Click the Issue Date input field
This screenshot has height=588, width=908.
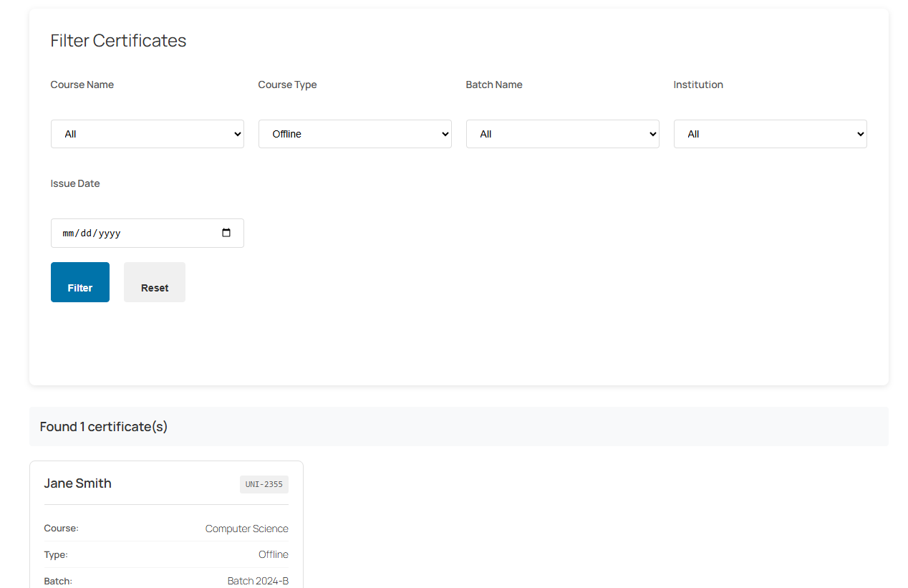(129, 233)
